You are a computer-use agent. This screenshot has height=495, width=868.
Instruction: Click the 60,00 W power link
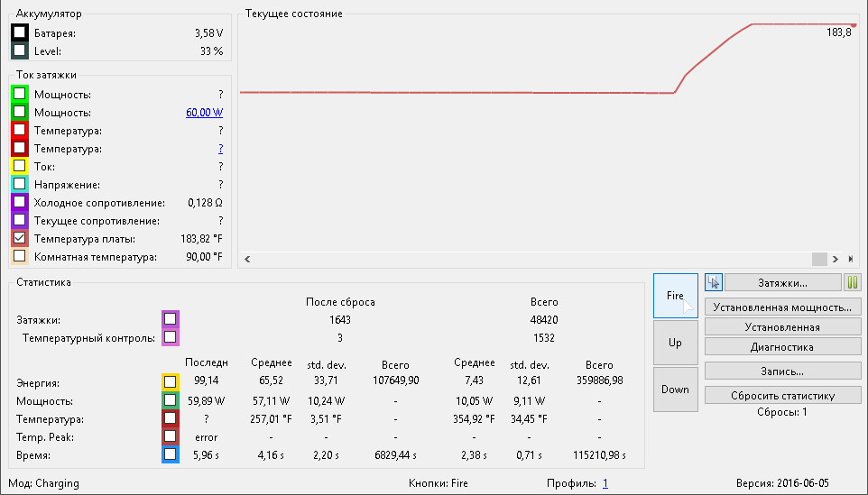click(x=204, y=113)
